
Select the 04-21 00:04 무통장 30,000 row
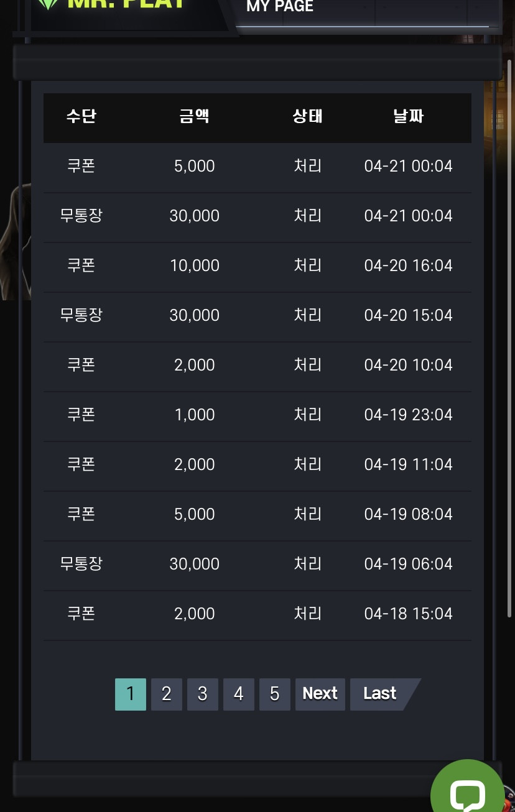tap(257, 216)
